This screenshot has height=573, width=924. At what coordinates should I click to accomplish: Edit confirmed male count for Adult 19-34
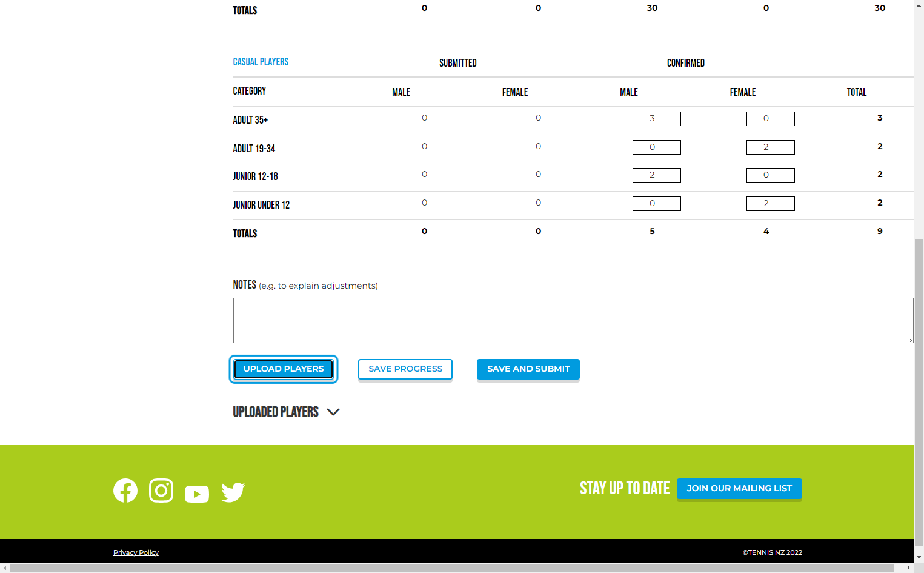tap(657, 147)
